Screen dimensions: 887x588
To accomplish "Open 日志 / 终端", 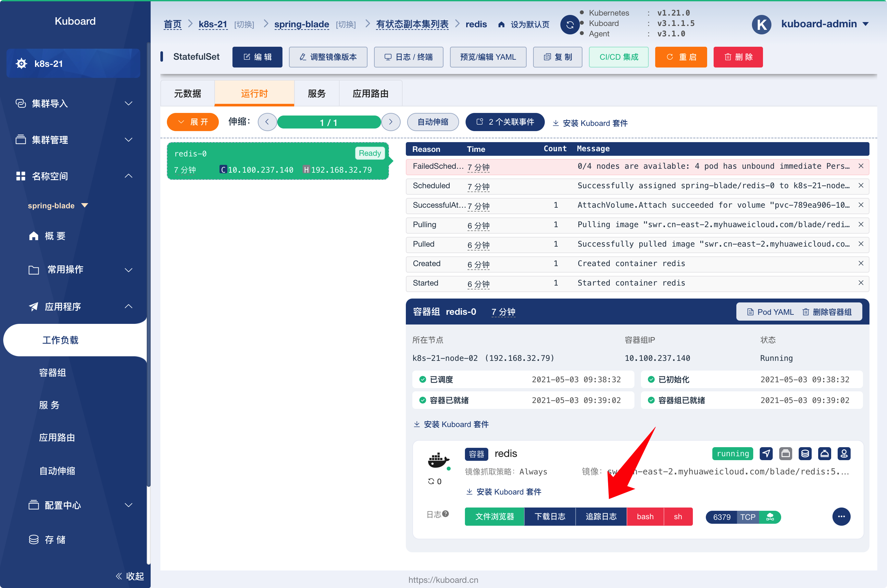I will click(x=409, y=57).
